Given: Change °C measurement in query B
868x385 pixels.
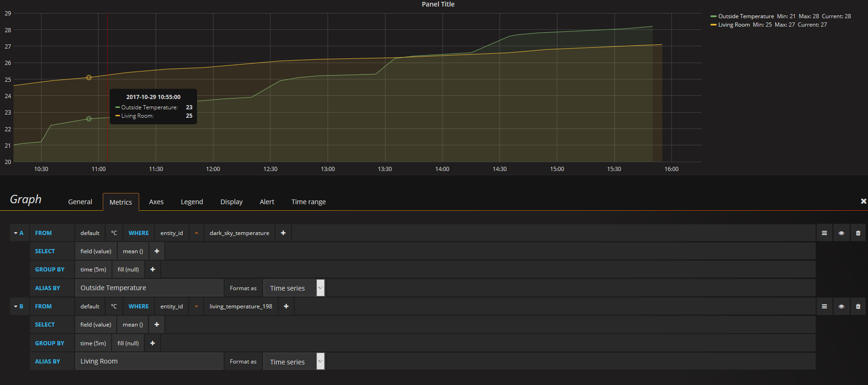Looking at the screenshot, I should point(114,307).
